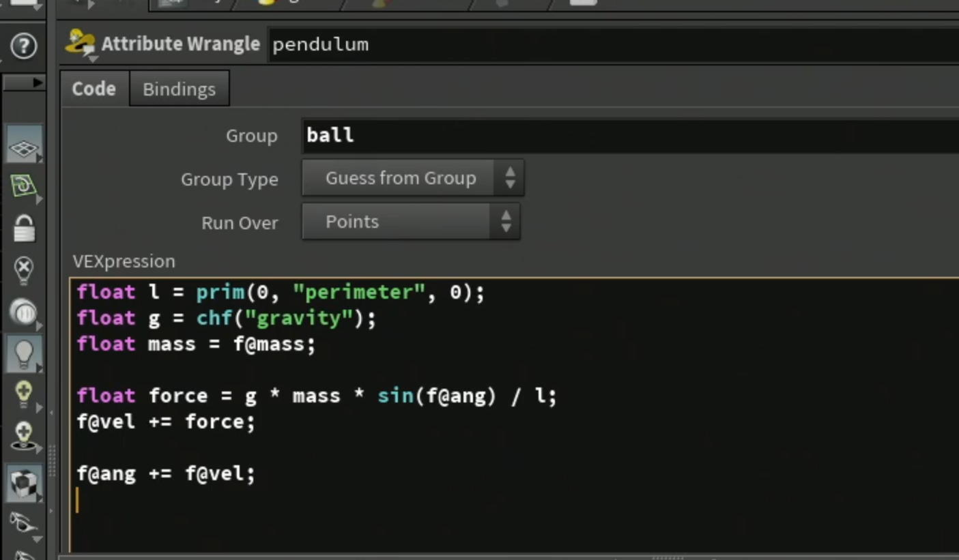Open the Run Over Points dropdown
Viewport: 959px width, 560px height.
coord(411,222)
